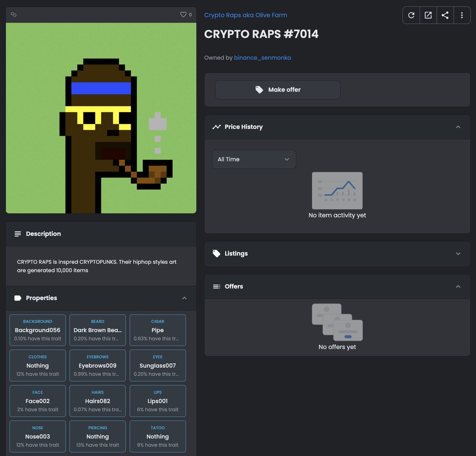Open the three-dot more options menu
Viewport: 476px width, 456px height.
point(462,15)
